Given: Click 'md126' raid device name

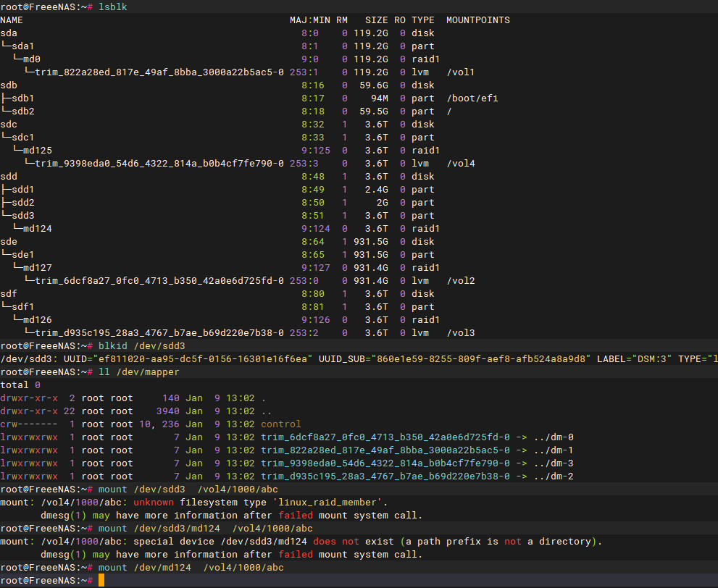Looking at the screenshot, I should [38, 320].
